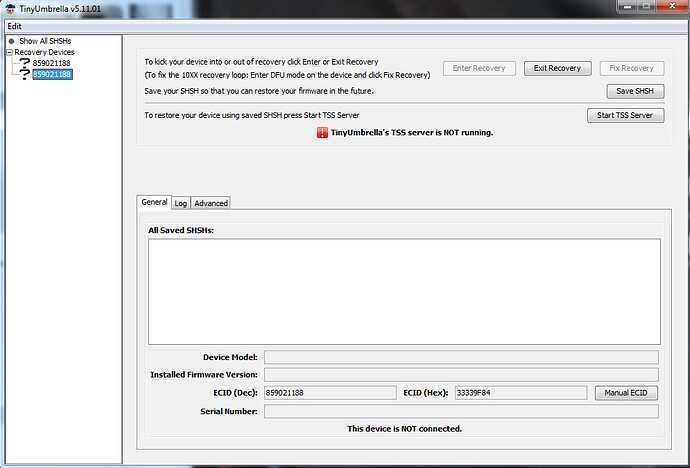Click question mark icon of first 859021188 device
The height and width of the screenshot is (468, 690).
tap(25, 63)
